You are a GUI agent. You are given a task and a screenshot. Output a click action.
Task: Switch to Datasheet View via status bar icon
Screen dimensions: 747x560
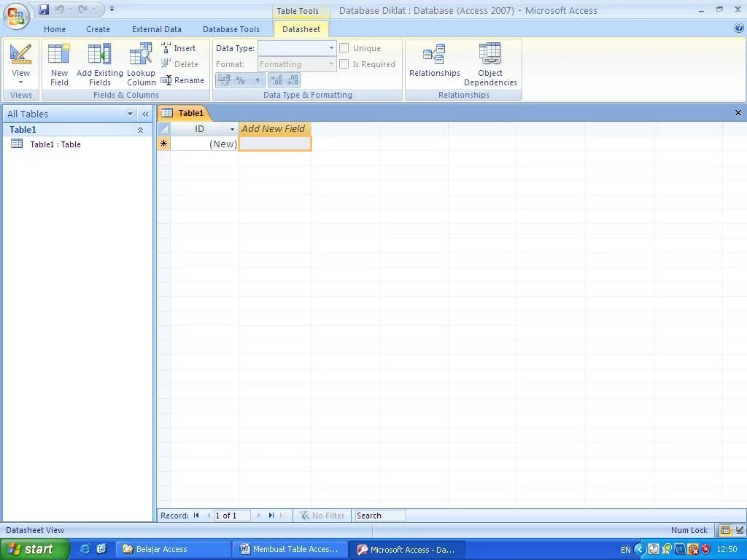pyautogui.click(x=725, y=530)
